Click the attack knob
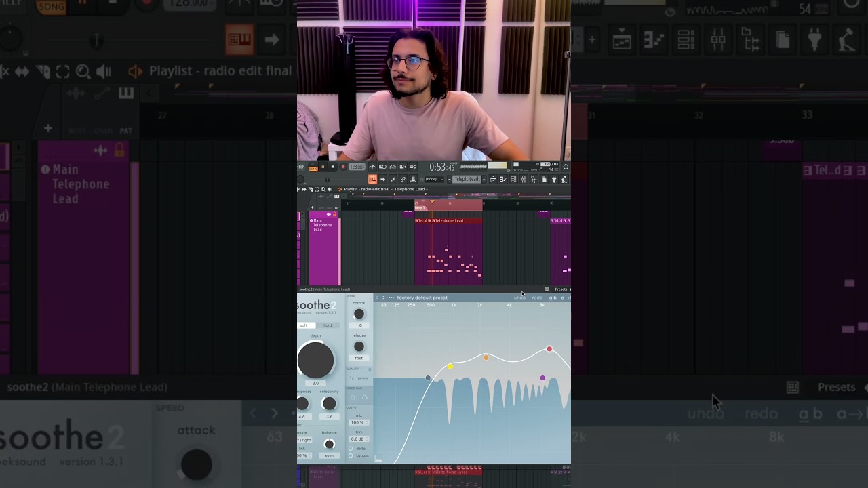 [359, 314]
